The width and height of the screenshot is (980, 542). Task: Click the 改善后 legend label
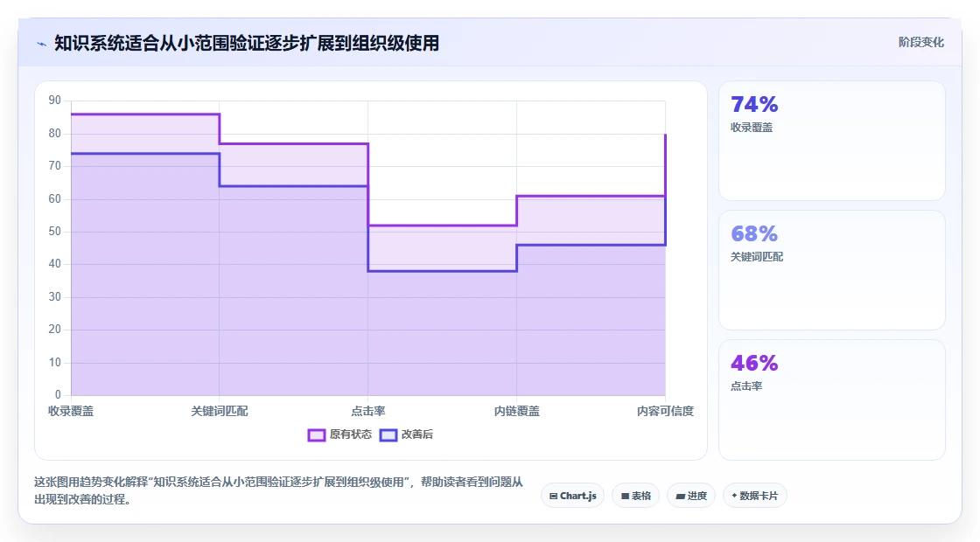coord(416,434)
